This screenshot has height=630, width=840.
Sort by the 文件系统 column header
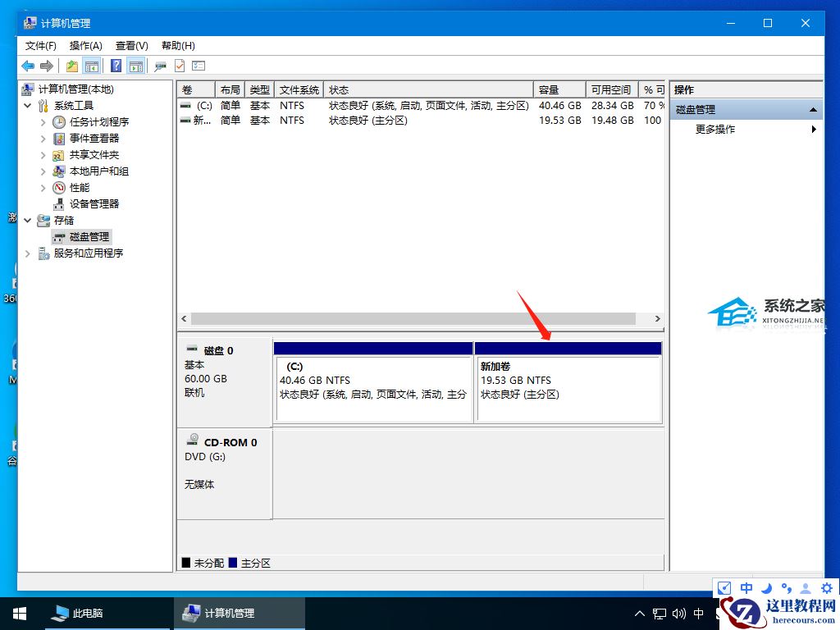point(299,89)
